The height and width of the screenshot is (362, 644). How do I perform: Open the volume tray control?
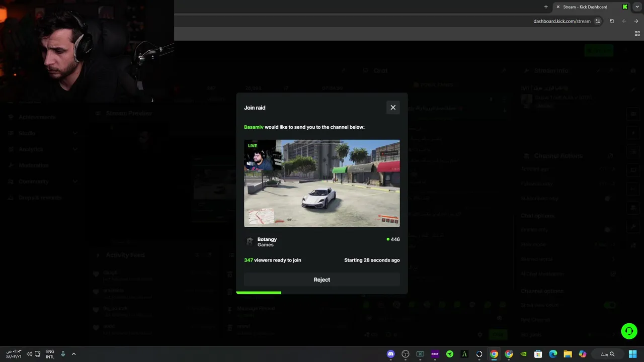pyautogui.click(x=29, y=354)
